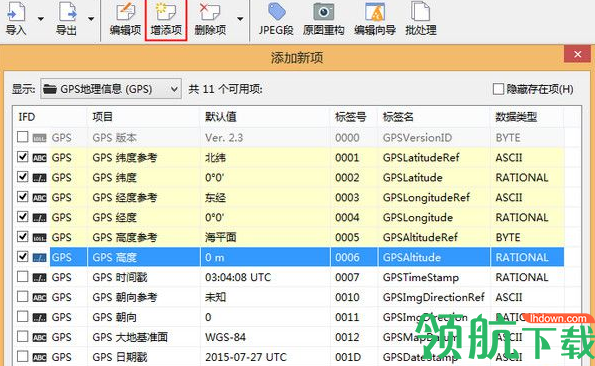Check the GPS 版本 row checkbox
Viewport: 595px width, 366px height.
tap(23, 137)
